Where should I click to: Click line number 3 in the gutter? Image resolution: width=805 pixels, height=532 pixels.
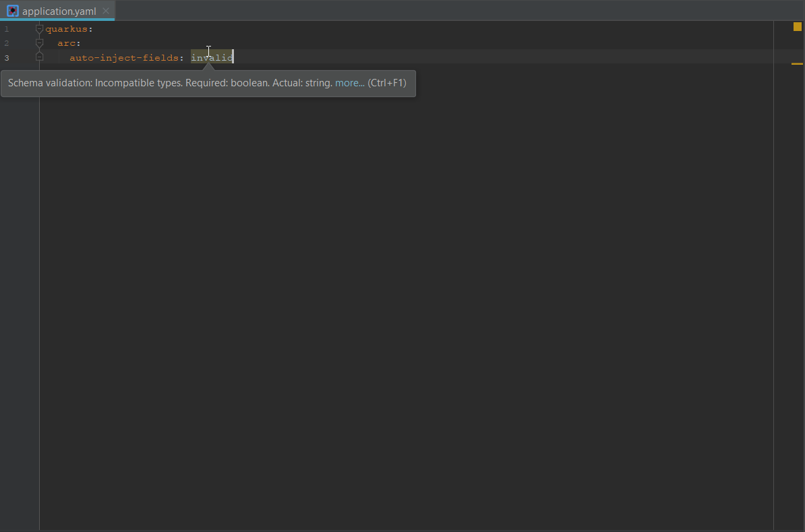pyautogui.click(x=7, y=57)
